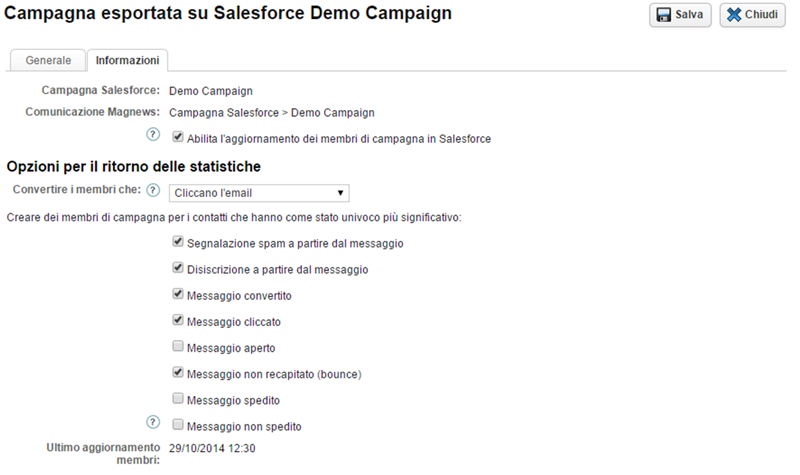The width and height of the screenshot is (800, 475).
Task: Uncheck Segnalazione spam a partire dal messaggio
Action: (178, 242)
